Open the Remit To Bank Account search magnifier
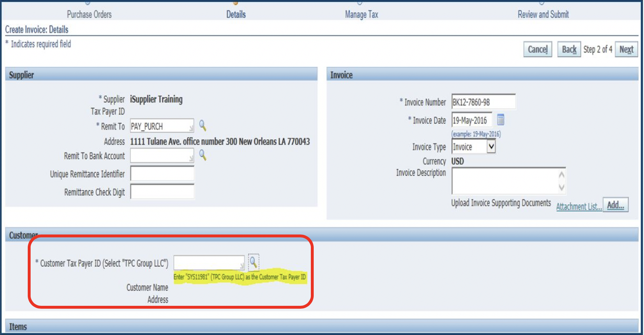This screenshot has width=644, height=335. tap(203, 155)
